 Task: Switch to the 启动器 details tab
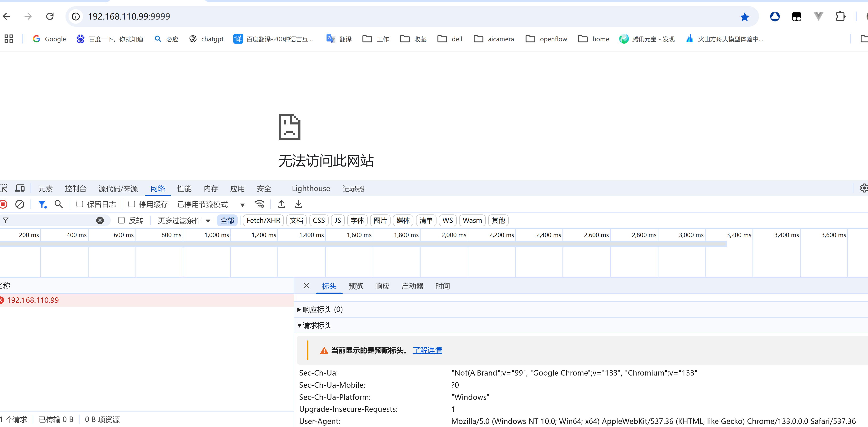[412, 286]
